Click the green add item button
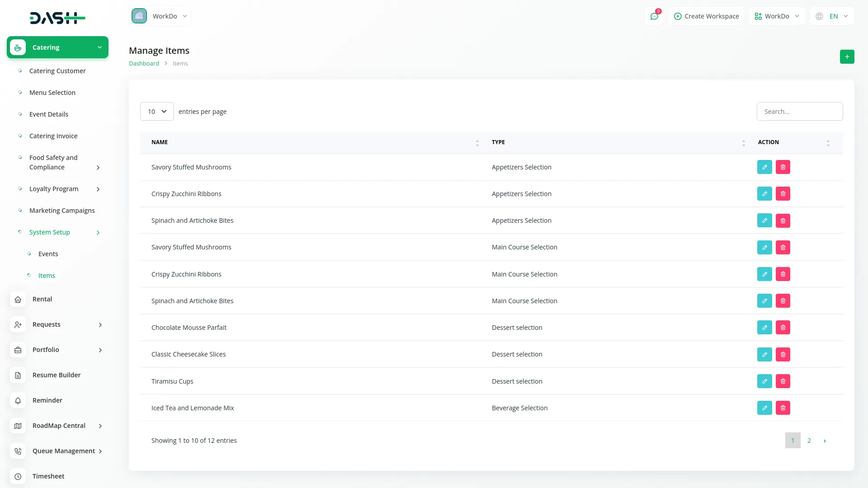Image resolution: width=868 pixels, height=488 pixels. coord(847,56)
